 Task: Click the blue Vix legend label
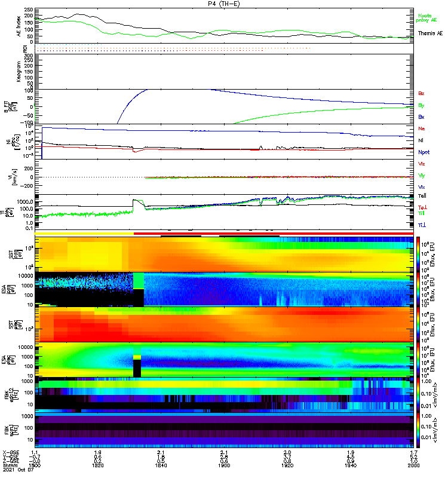pos(421,187)
